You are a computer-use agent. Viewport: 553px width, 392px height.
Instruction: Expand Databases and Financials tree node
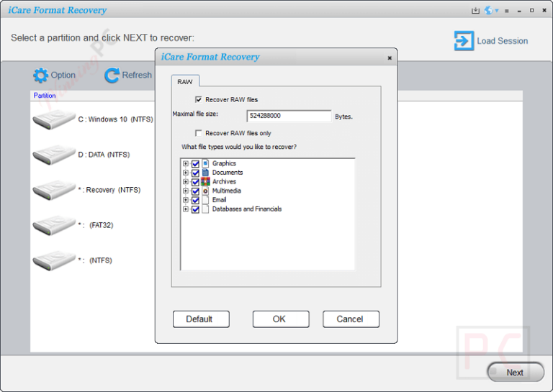tap(186, 209)
